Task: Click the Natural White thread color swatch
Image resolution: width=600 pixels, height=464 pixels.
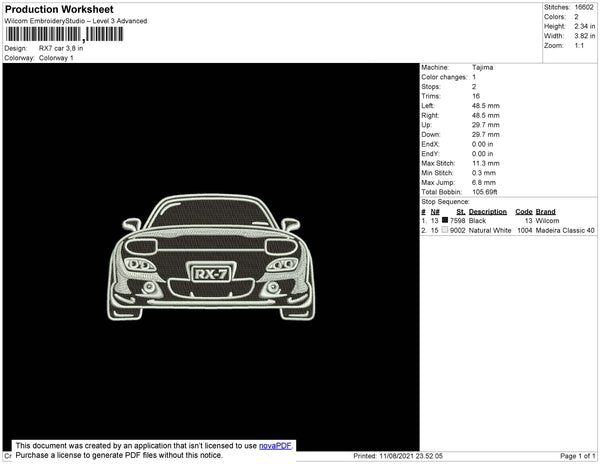Action: pos(445,230)
